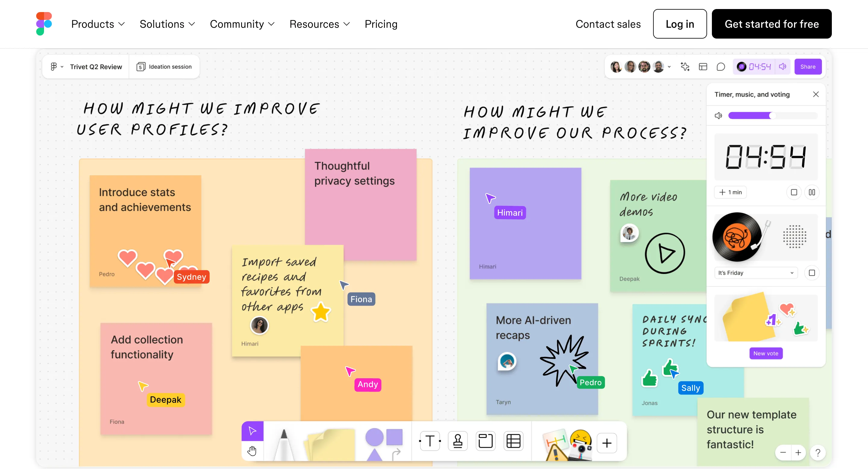Click the purple Share button
This screenshot has height=469, width=868.
[808, 67]
